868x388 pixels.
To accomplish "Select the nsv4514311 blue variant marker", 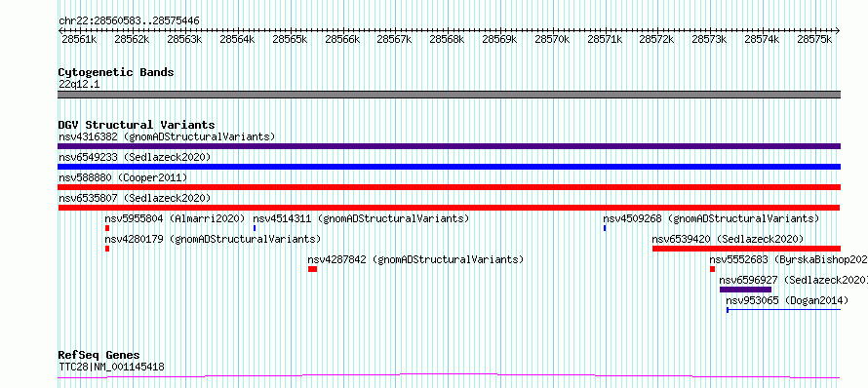I will (255, 228).
